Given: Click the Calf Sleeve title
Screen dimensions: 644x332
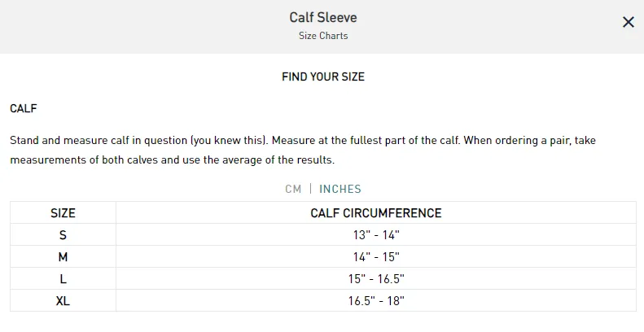Looking at the screenshot, I should tap(323, 17).
